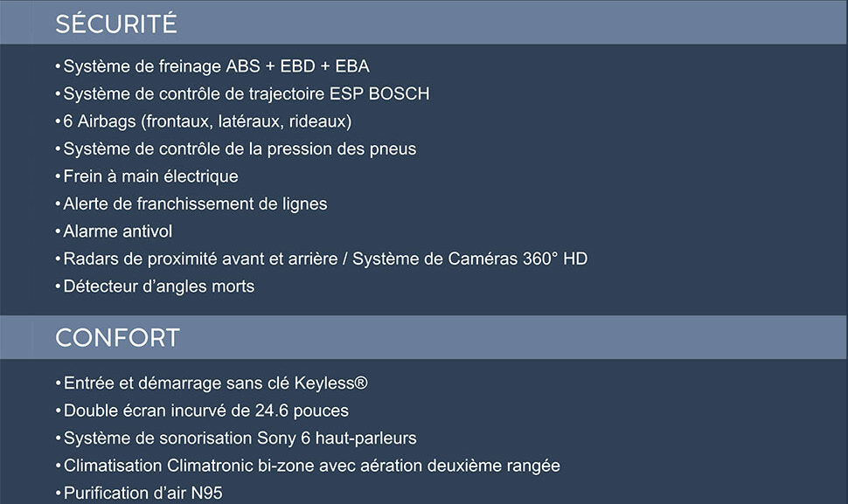Click the tire pressure control system line
The image size is (848, 504).
pyautogui.click(x=240, y=148)
